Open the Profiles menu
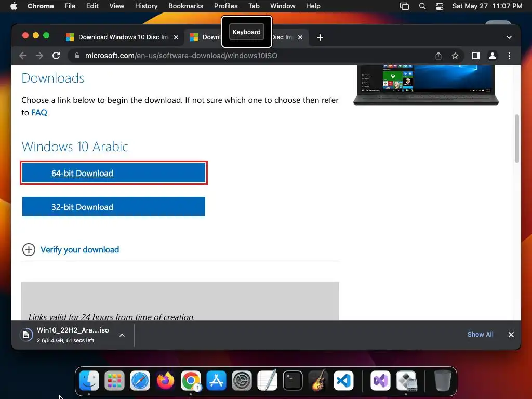This screenshot has height=399, width=532. [x=225, y=6]
